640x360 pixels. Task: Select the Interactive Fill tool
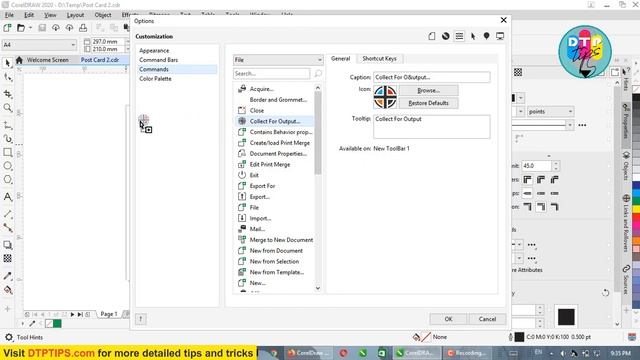point(7,290)
